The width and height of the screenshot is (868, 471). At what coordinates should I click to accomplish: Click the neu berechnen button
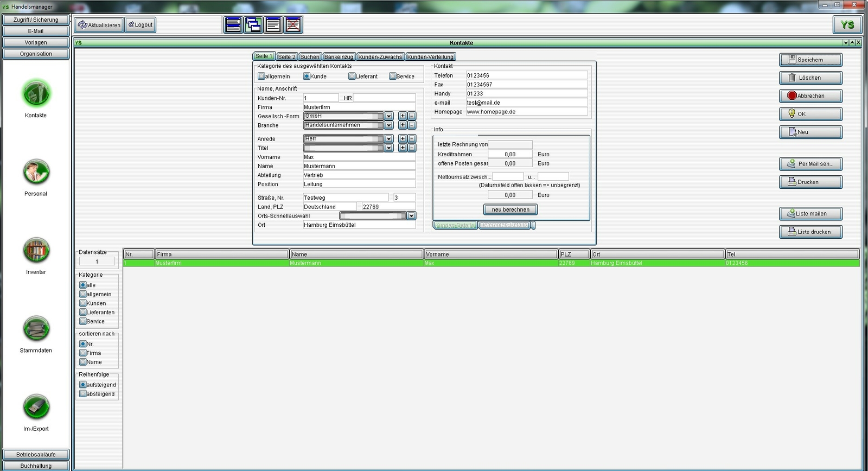tap(510, 209)
